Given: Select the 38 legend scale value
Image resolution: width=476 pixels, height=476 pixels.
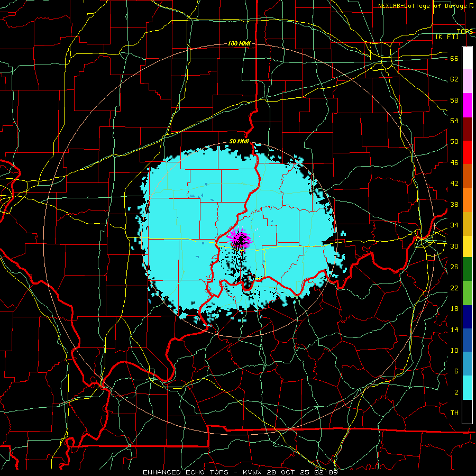Looking at the screenshot, I should pos(454,204).
